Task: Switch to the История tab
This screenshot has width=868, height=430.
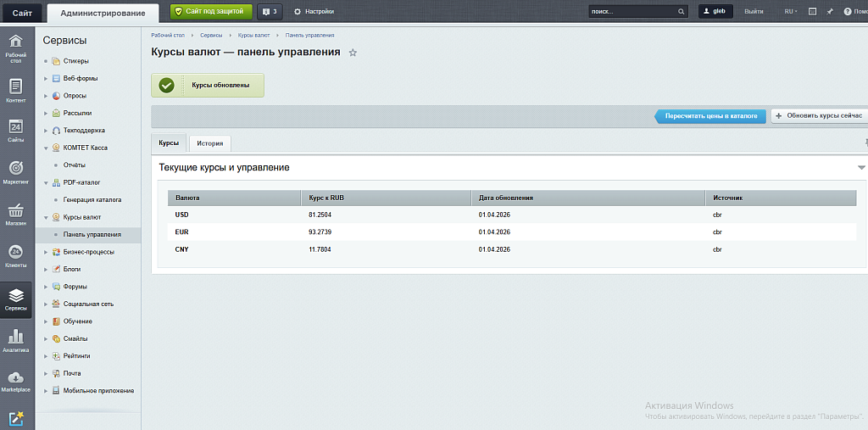Action: [x=210, y=143]
